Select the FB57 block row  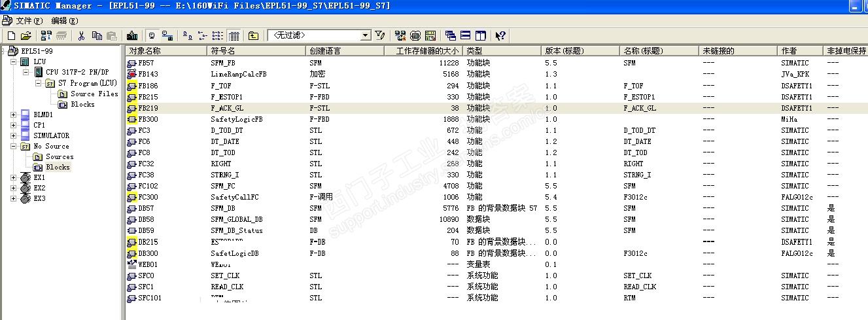(497, 63)
